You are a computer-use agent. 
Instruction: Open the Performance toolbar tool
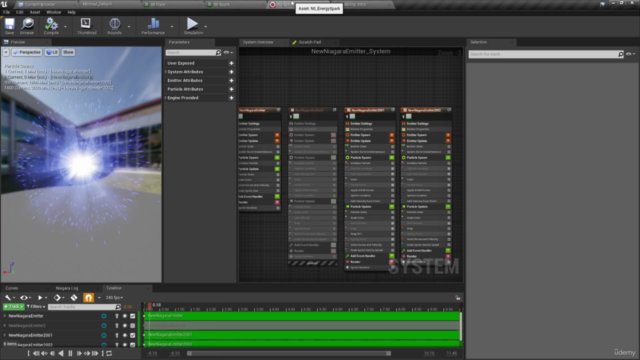coord(153,26)
